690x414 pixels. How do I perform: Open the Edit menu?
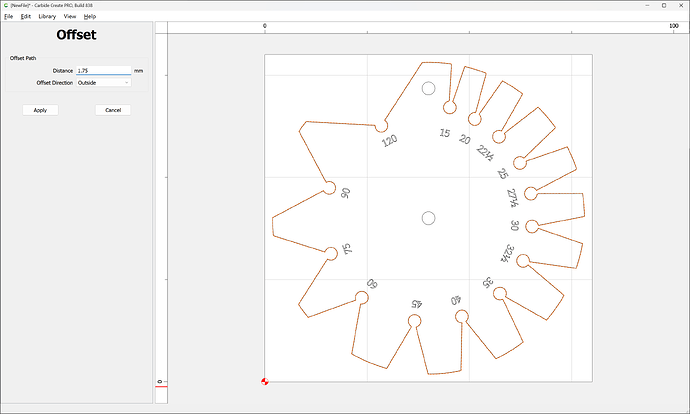25,17
